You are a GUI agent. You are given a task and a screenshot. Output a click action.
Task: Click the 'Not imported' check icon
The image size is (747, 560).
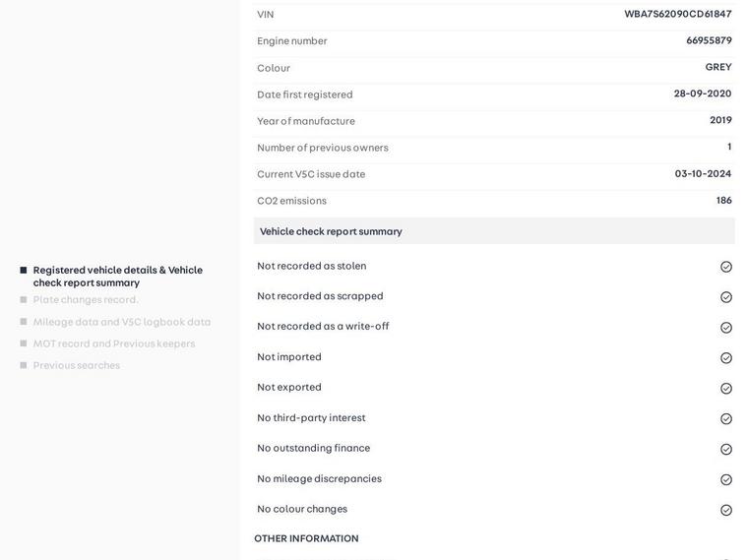click(x=726, y=358)
